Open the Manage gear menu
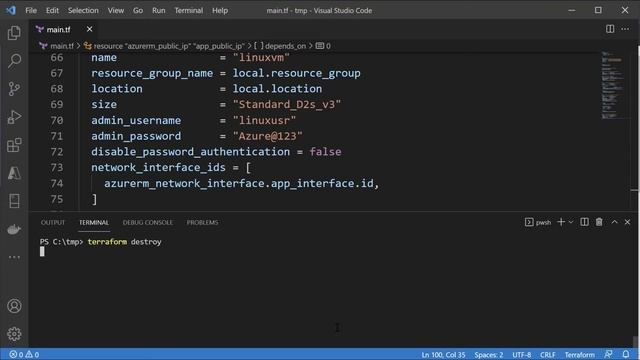 tap(14, 334)
